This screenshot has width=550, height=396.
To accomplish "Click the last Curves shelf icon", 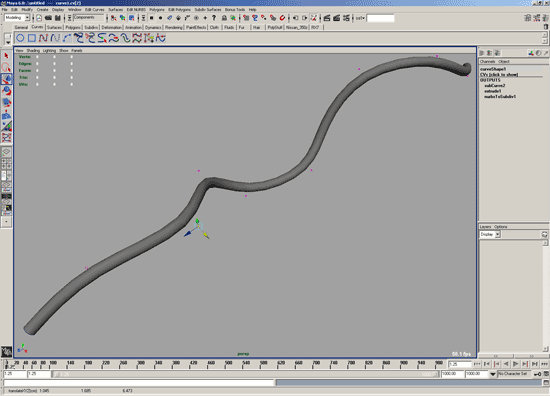I will tap(161, 38).
